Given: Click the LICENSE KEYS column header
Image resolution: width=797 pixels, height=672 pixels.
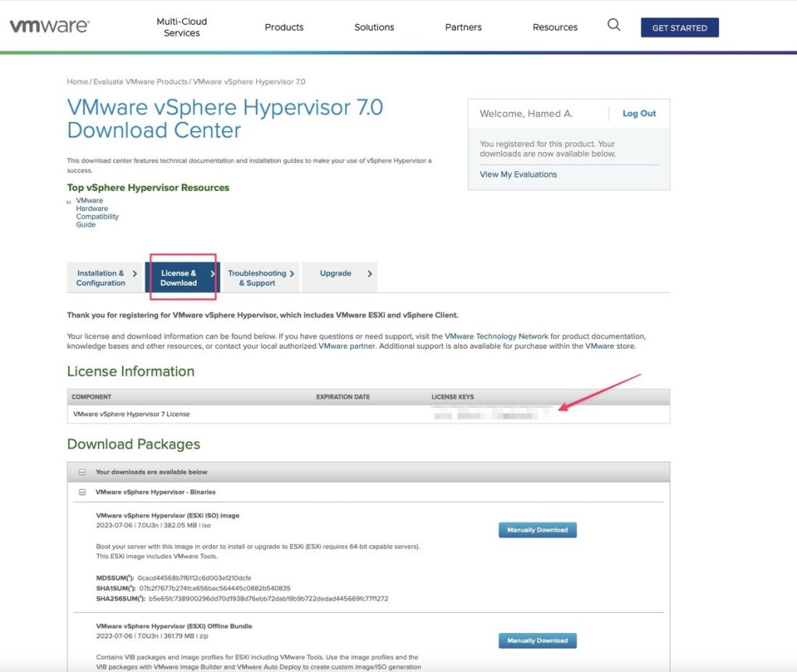Looking at the screenshot, I should pyautogui.click(x=452, y=397).
